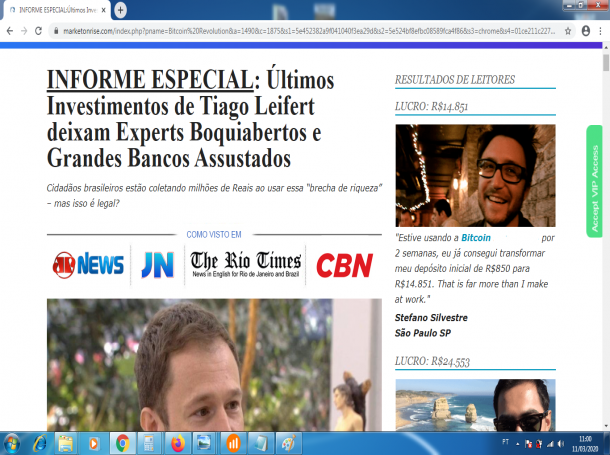Image resolution: width=610 pixels, height=455 pixels.
Task: Open the Windows Start button
Action: point(12,443)
